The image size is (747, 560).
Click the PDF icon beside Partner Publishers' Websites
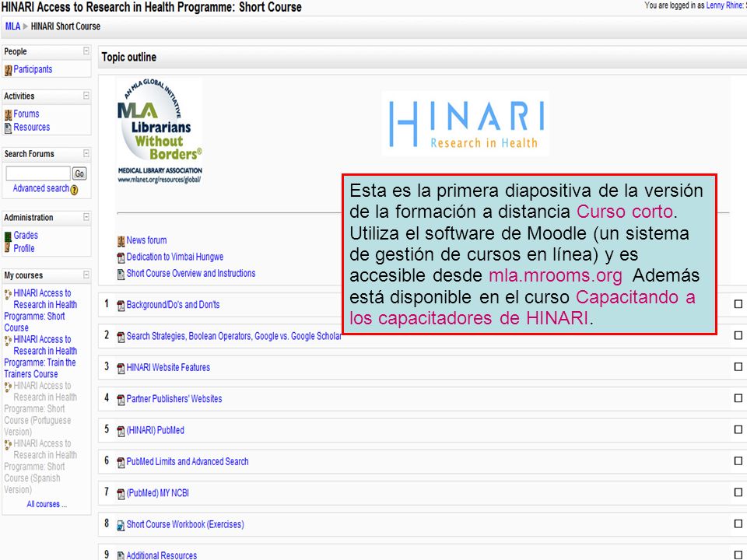pyautogui.click(x=121, y=400)
